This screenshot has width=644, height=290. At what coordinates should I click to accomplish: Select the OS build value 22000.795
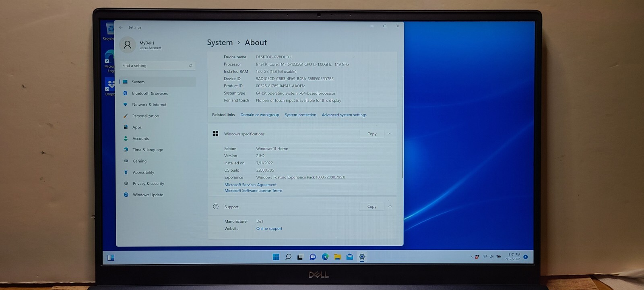click(265, 170)
